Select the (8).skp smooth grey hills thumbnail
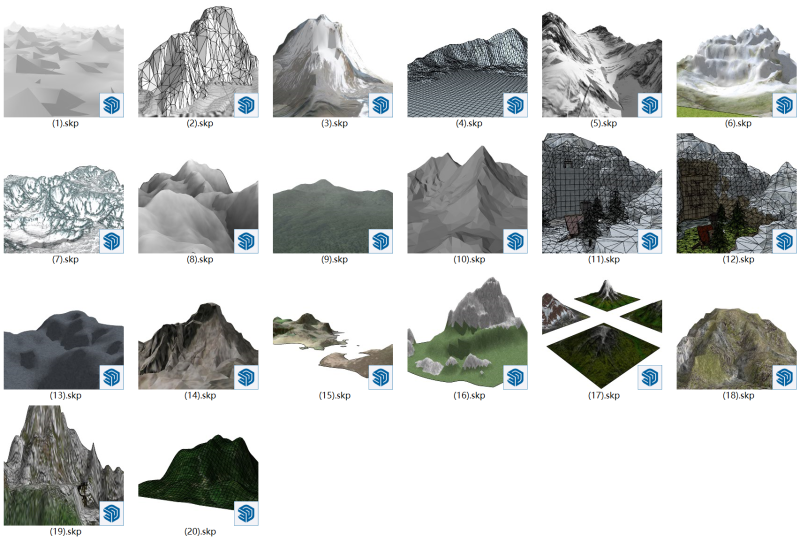The width and height of the screenshot is (800, 542). tap(198, 206)
